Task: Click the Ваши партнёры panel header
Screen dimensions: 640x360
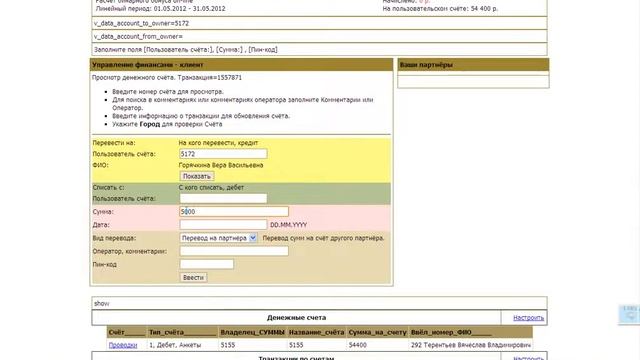Action: tap(473, 65)
